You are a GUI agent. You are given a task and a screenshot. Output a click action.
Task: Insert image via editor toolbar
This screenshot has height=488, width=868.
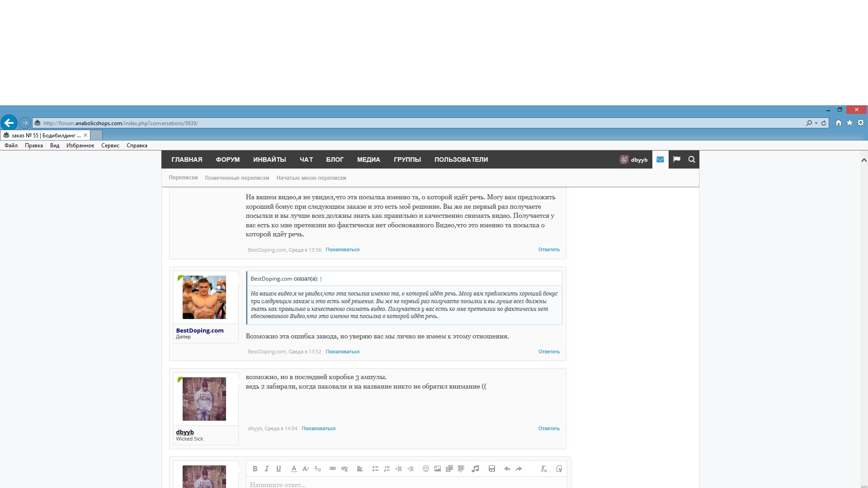click(437, 469)
